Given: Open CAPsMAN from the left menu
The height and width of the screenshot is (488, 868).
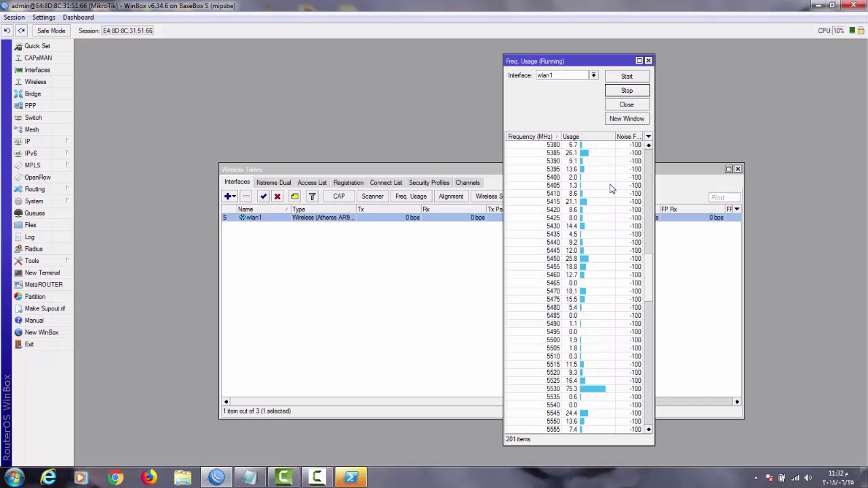Looking at the screenshot, I should (38, 58).
